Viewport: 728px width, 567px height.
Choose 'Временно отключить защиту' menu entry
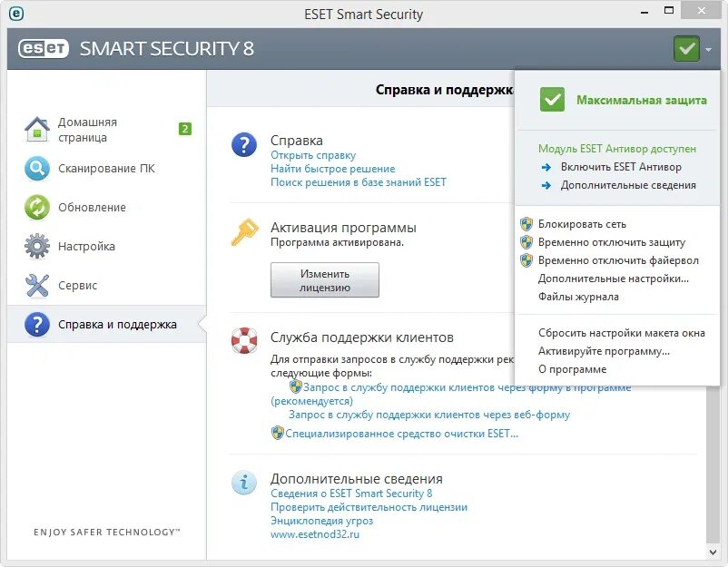[611, 242]
